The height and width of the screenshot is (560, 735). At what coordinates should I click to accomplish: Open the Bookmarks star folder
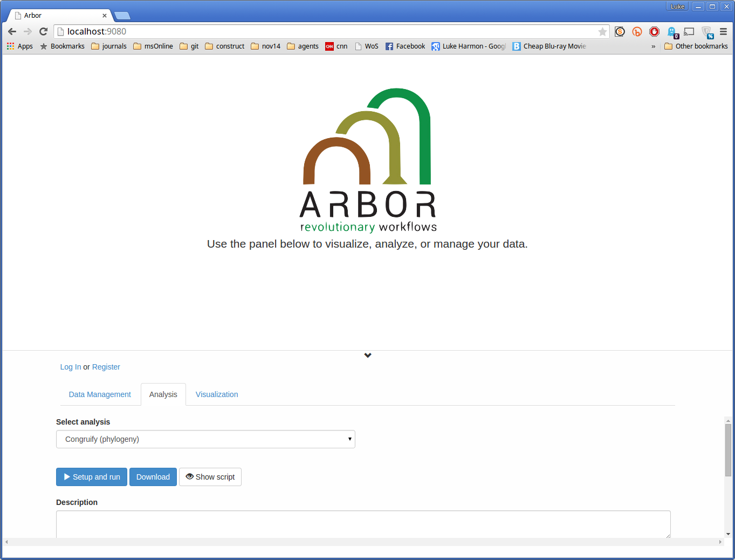click(62, 46)
